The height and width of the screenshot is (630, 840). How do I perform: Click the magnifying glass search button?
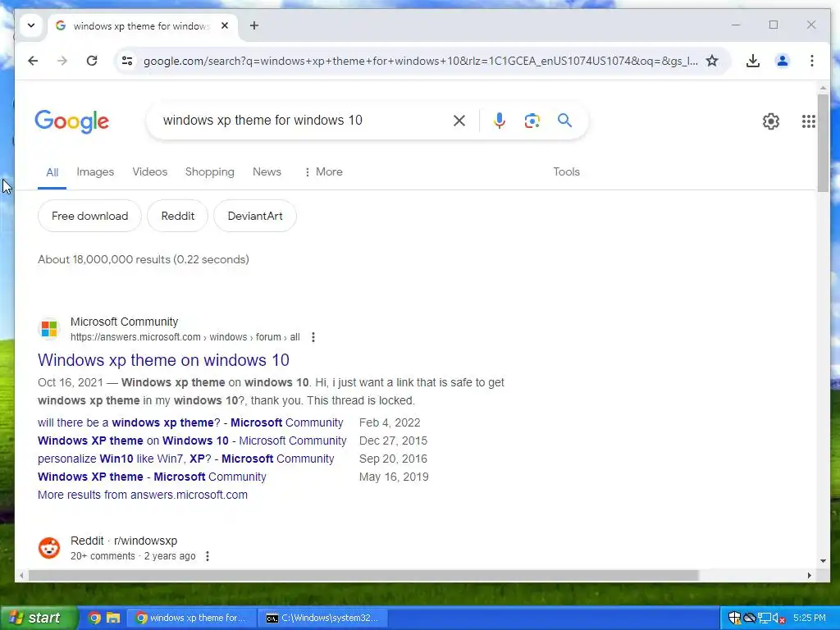click(564, 121)
